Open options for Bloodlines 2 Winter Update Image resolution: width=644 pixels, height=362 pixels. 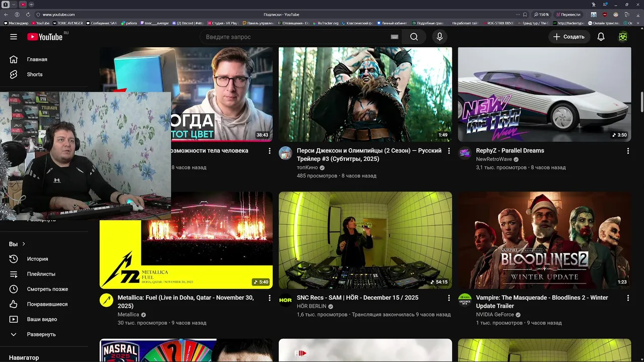(x=628, y=298)
